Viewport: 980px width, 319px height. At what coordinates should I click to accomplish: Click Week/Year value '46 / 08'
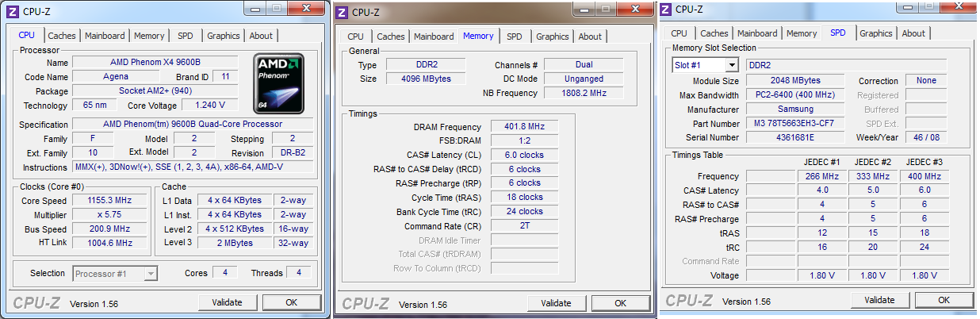coord(927,137)
